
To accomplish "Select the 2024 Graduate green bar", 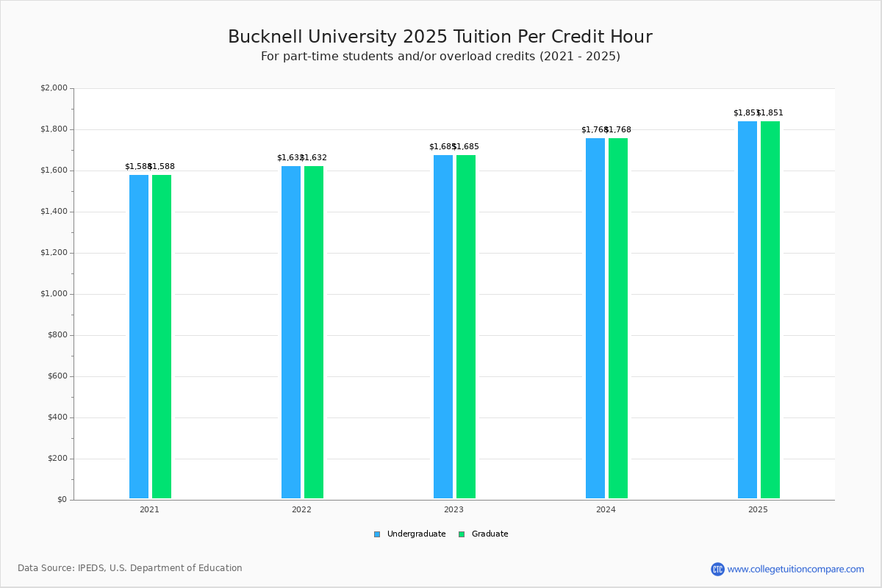I will (x=618, y=318).
